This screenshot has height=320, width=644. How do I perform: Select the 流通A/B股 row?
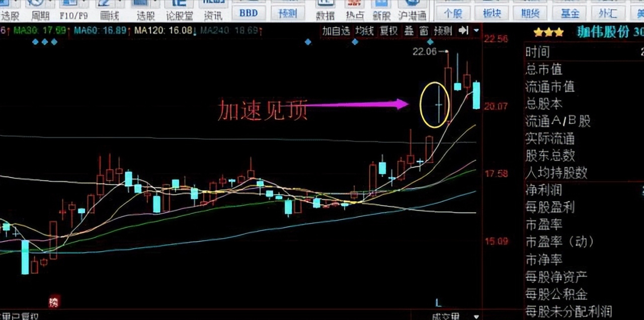pyautogui.click(x=584, y=121)
